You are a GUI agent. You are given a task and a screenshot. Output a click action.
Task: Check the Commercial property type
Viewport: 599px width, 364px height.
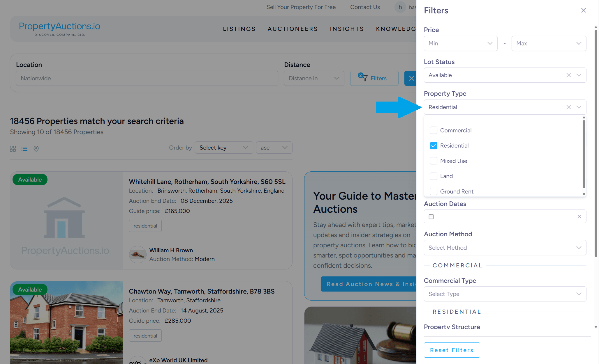click(434, 130)
